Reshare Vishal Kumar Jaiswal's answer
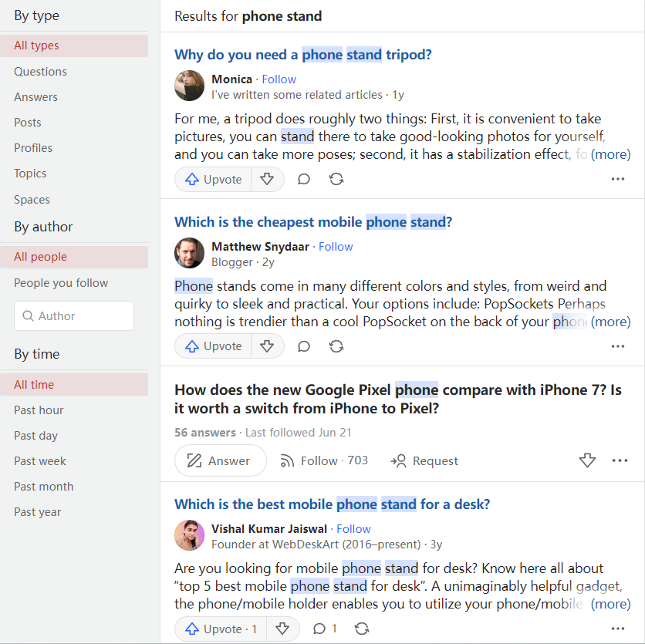The image size is (645, 644). pos(362,629)
